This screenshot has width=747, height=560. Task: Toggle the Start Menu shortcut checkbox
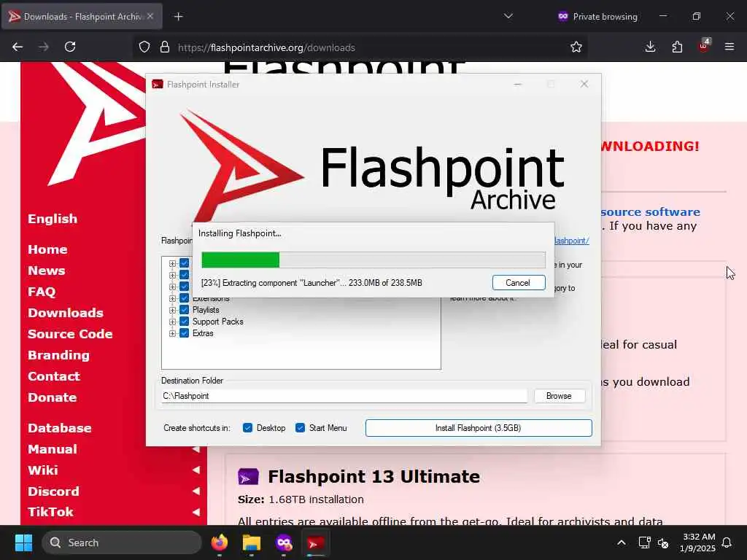coord(300,428)
